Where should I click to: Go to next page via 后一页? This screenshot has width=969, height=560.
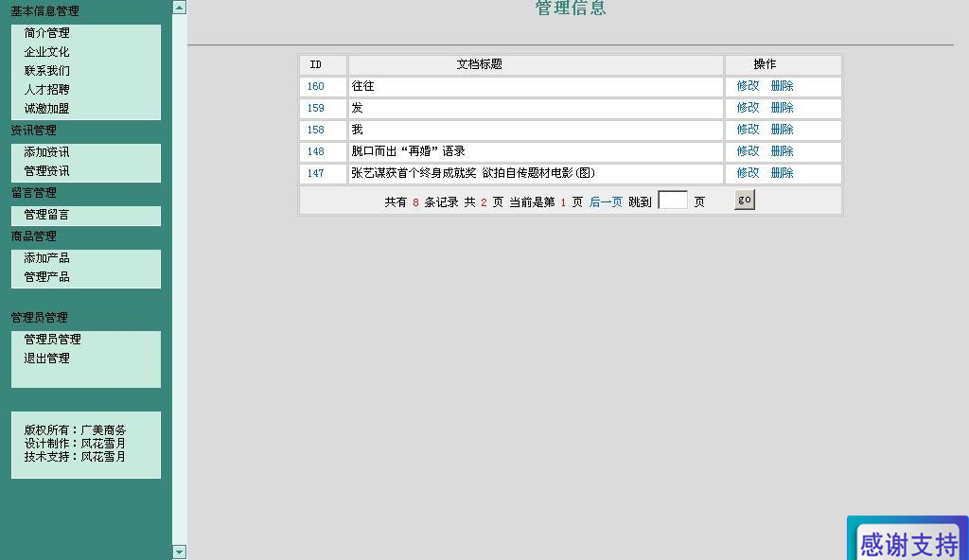(x=606, y=202)
